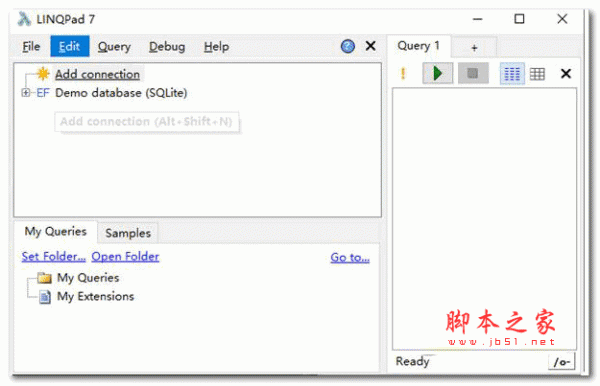This screenshot has height=386, width=600.
Task: Click the Set Folder... link
Action: pyautogui.click(x=54, y=257)
